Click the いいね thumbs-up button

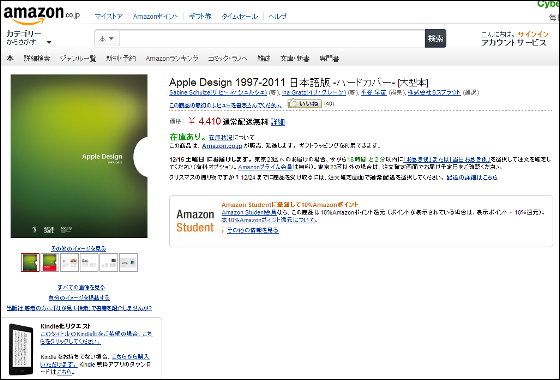point(305,104)
